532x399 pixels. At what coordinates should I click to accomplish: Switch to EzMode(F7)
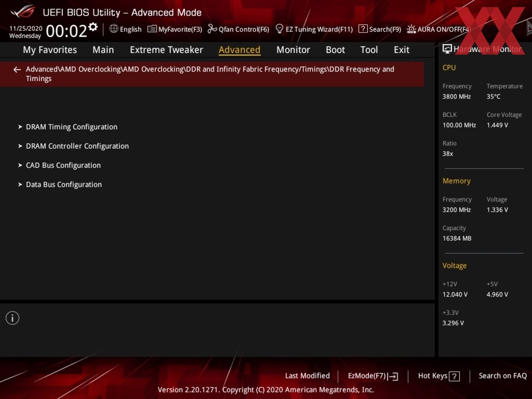tap(373, 376)
